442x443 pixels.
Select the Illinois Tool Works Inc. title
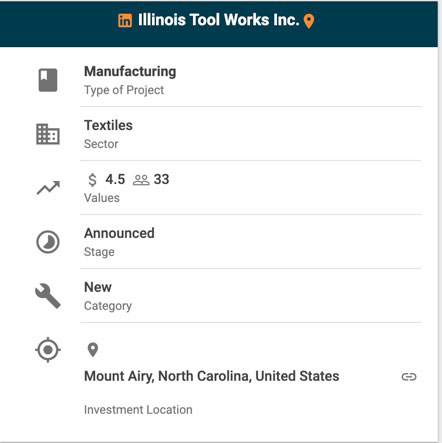coord(219,20)
